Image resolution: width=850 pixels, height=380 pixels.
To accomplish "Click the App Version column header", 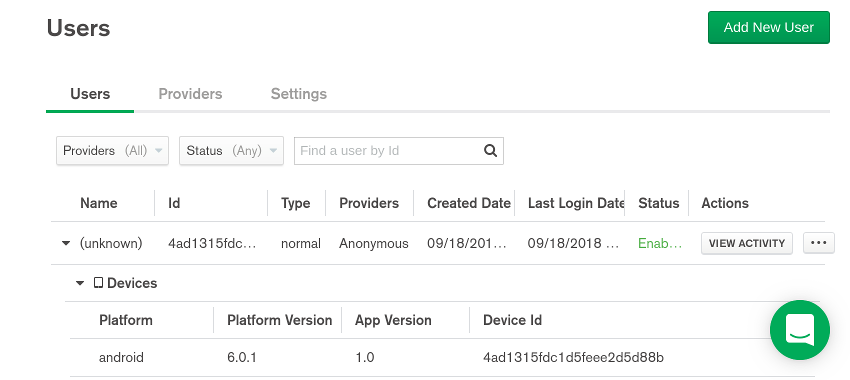I will pos(393,320).
